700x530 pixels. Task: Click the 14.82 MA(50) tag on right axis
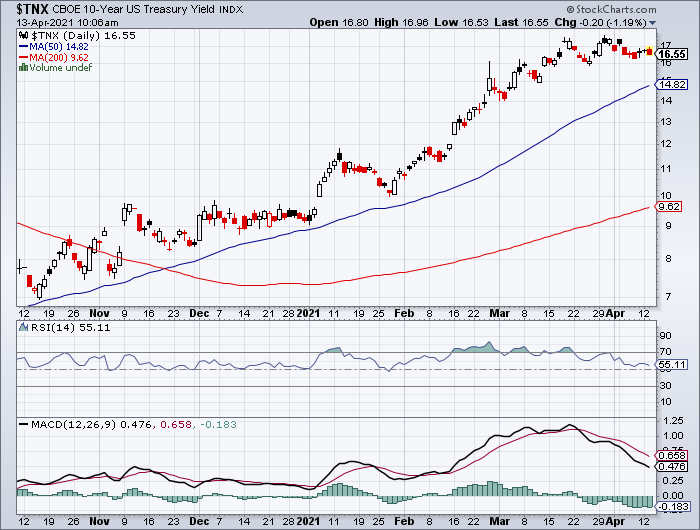671,84
